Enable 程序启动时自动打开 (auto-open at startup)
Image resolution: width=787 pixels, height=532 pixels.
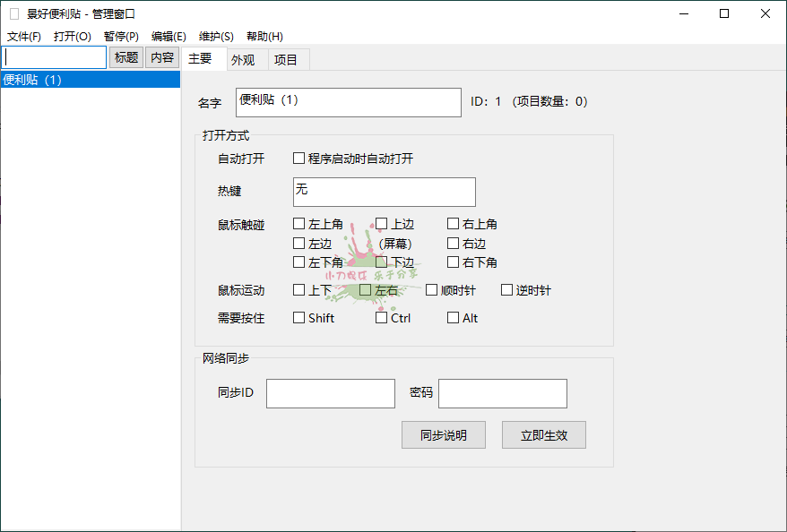[x=299, y=158]
